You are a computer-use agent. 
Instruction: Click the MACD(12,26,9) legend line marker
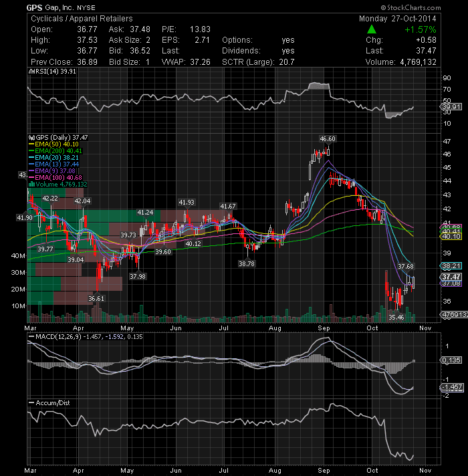(31, 337)
